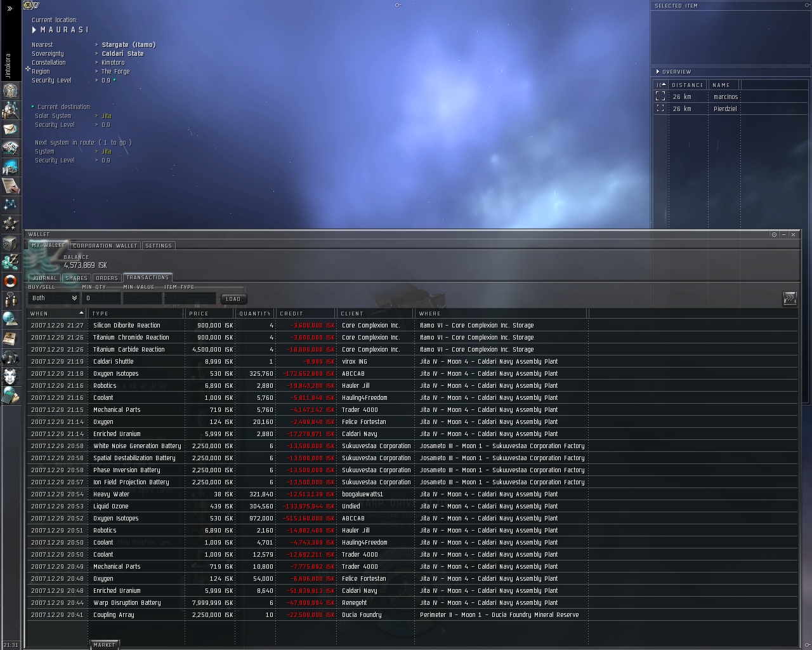Open the corporation stars icon
Viewport: 812px width, 650px height.
point(10,223)
